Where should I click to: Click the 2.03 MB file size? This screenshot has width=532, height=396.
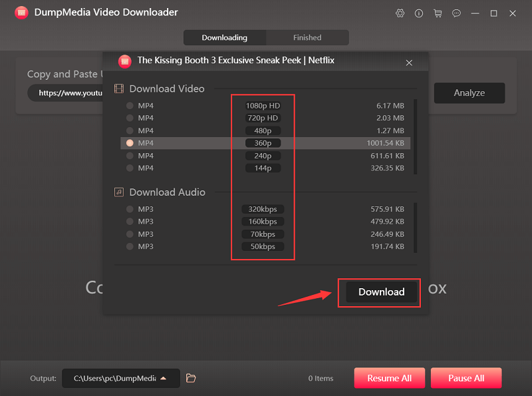[x=390, y=118]
